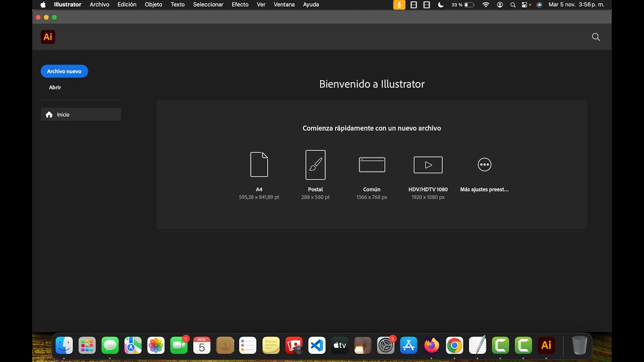
Task: Click the Abrir button
Action: point(55,87)
